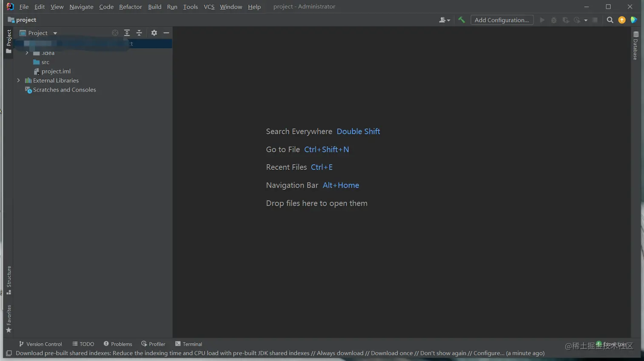Click the Add Configuration button

click(502, 20)
